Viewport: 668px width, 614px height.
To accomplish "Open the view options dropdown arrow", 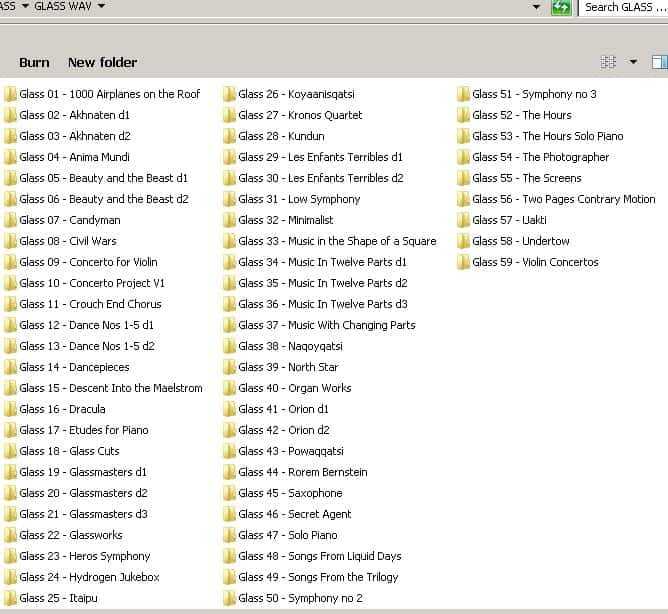I will pos(633,62).
